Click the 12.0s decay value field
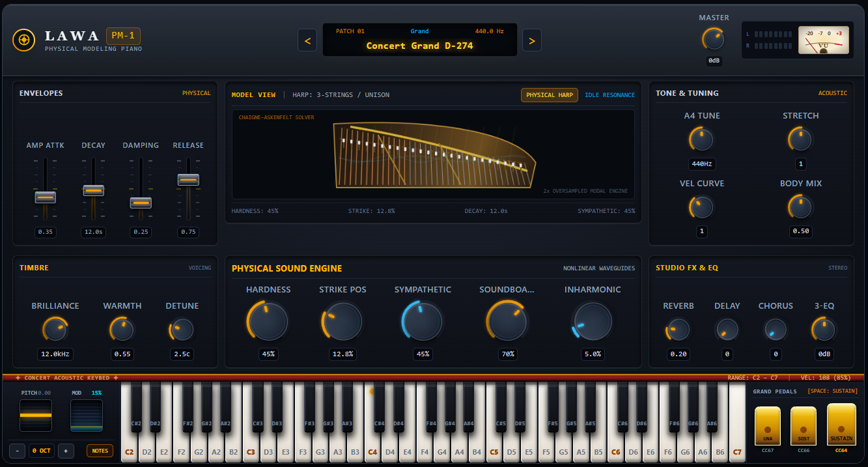Screen dimensions: 868x467 coord(93,232)
